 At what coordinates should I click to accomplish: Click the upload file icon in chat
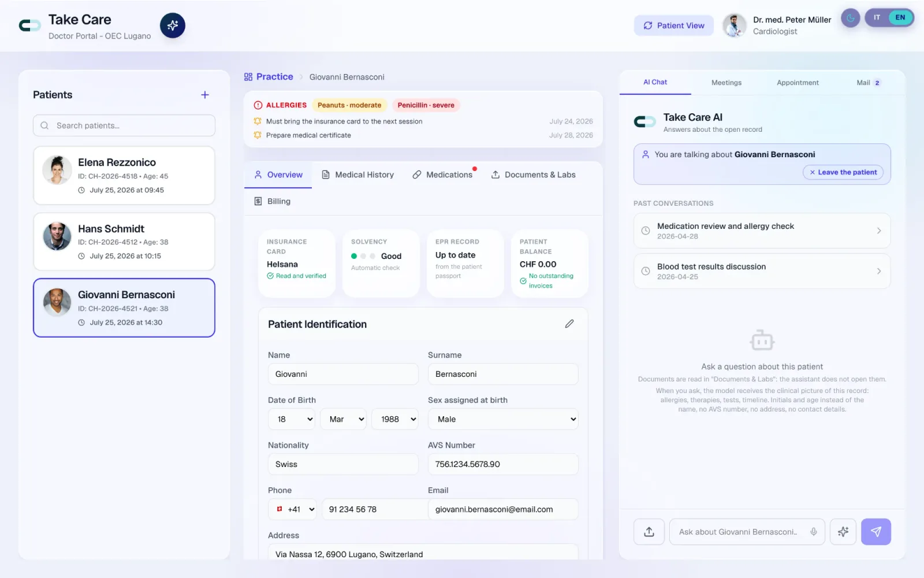[x=649, y=532]
